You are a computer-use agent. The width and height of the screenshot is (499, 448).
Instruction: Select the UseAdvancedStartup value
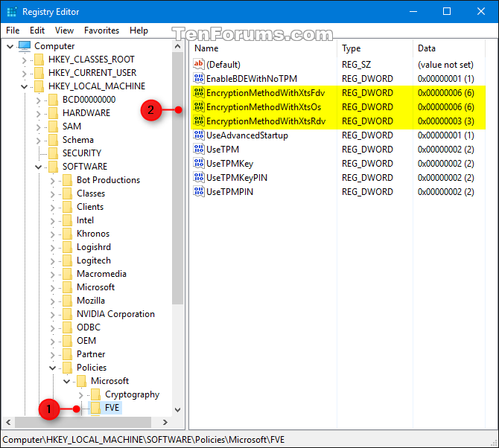click(x=337, y=135)
